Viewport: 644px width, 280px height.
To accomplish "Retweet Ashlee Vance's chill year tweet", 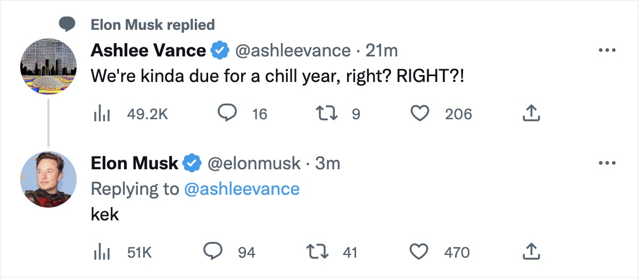I will click(x=325, y=113).
